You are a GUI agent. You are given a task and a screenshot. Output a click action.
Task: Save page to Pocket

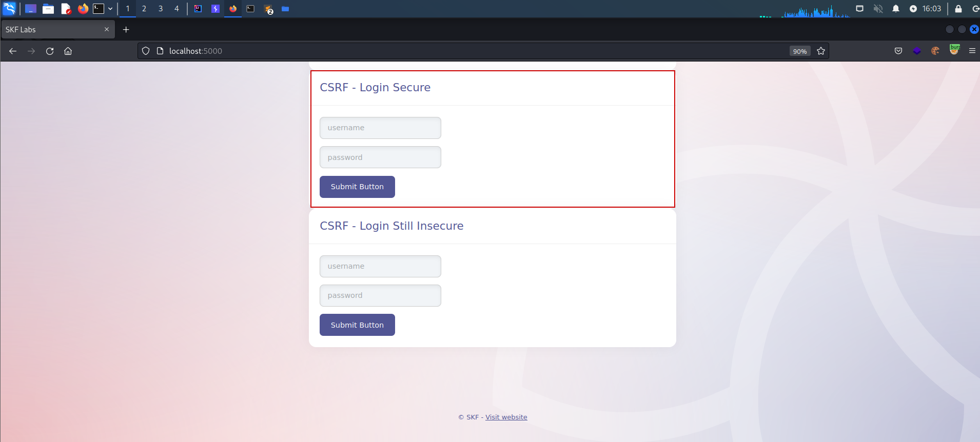coord(898,51)
